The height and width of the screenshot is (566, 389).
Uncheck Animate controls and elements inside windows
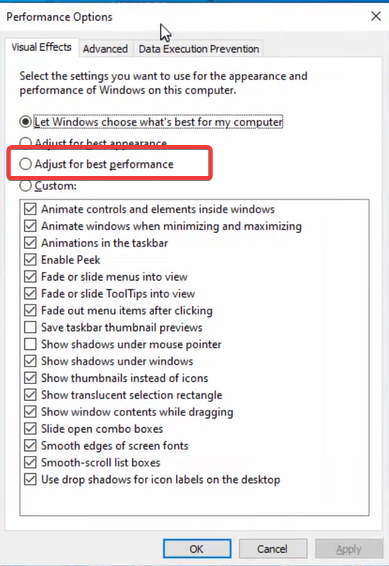[30, 209]
